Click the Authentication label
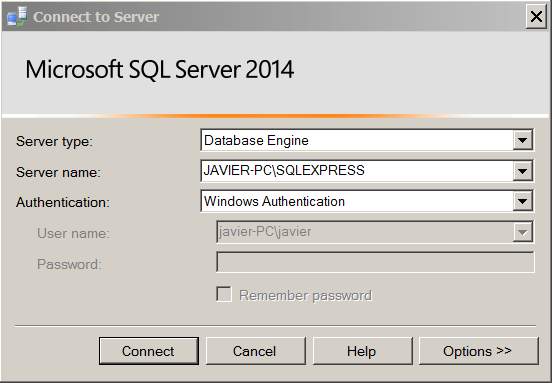The height and width of the screenshot is (383, 552). tap(63, 202)
